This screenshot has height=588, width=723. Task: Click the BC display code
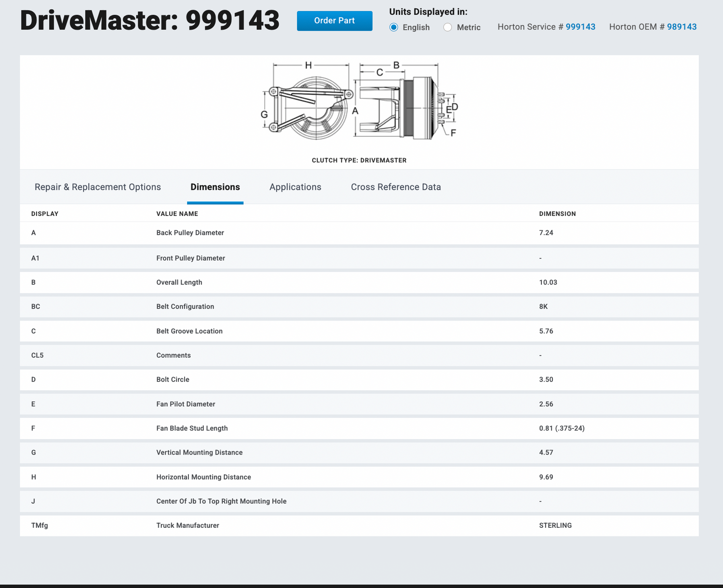click(x=36, y=307)
